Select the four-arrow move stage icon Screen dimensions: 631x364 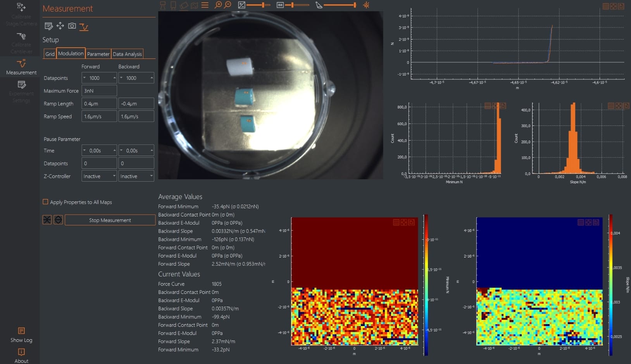pyautogui.click(x=60, y=26)
